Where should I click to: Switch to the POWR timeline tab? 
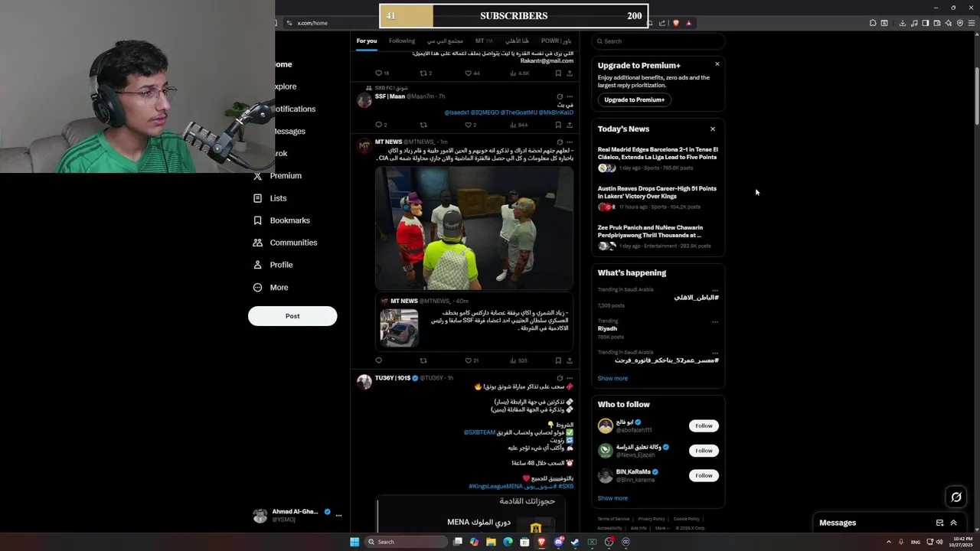[556, 41]
